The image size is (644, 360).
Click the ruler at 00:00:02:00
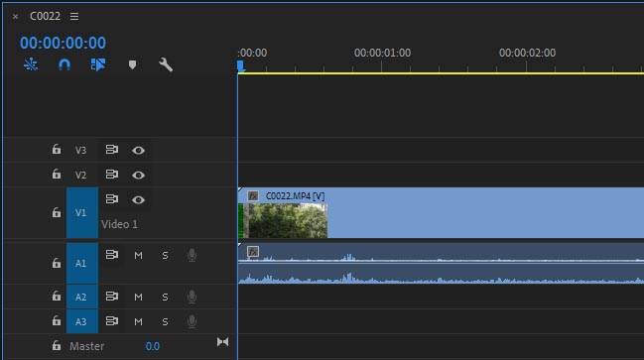click(527, 53)
